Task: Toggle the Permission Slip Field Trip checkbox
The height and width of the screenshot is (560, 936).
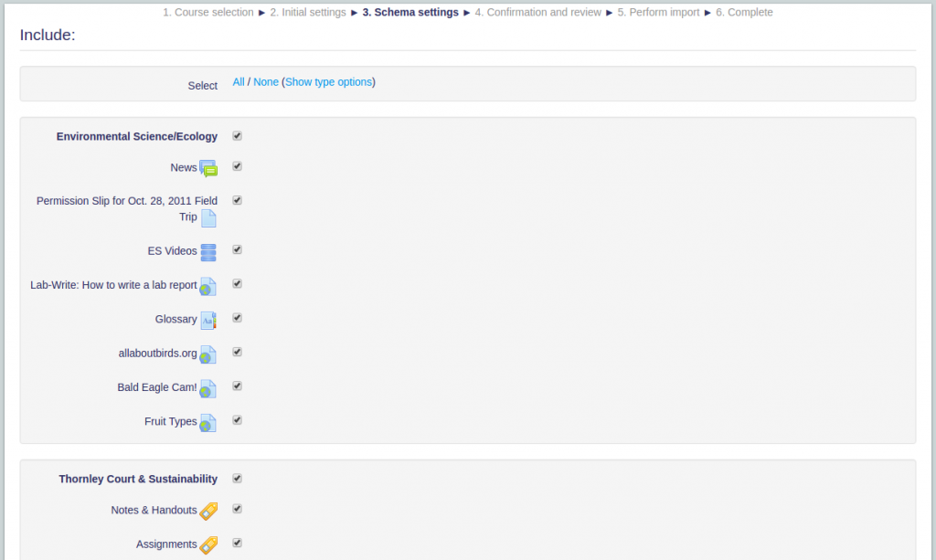Action: click(237, 200)
